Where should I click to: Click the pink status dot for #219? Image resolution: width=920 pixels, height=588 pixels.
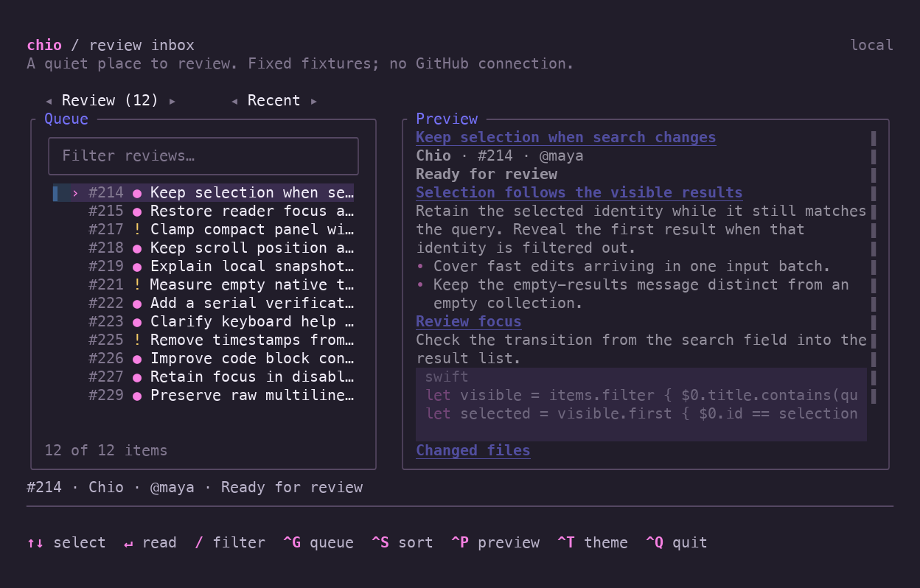pyautogui.click(x=137, y=267)
